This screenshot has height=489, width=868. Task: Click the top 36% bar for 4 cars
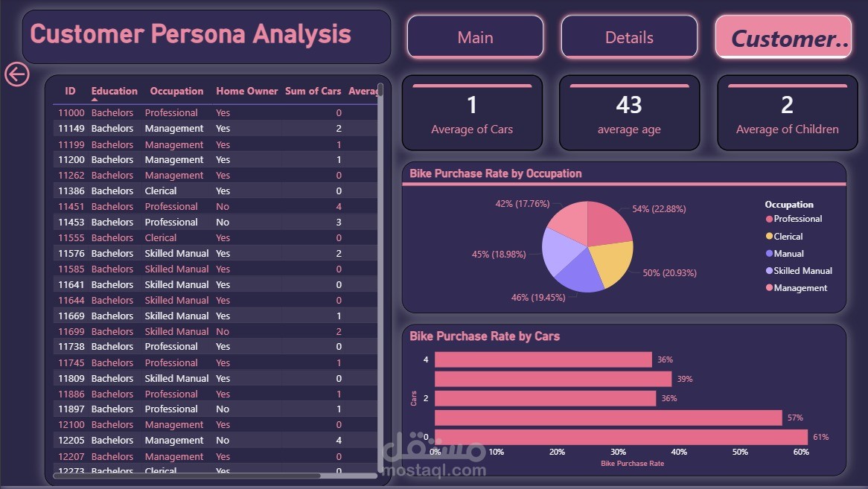[543, 359]
